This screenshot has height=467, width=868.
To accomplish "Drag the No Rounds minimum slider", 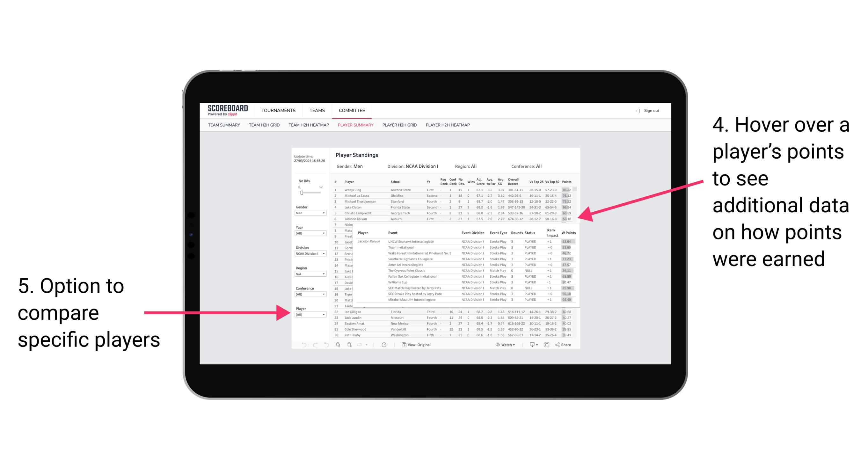I will click(301, 193).
